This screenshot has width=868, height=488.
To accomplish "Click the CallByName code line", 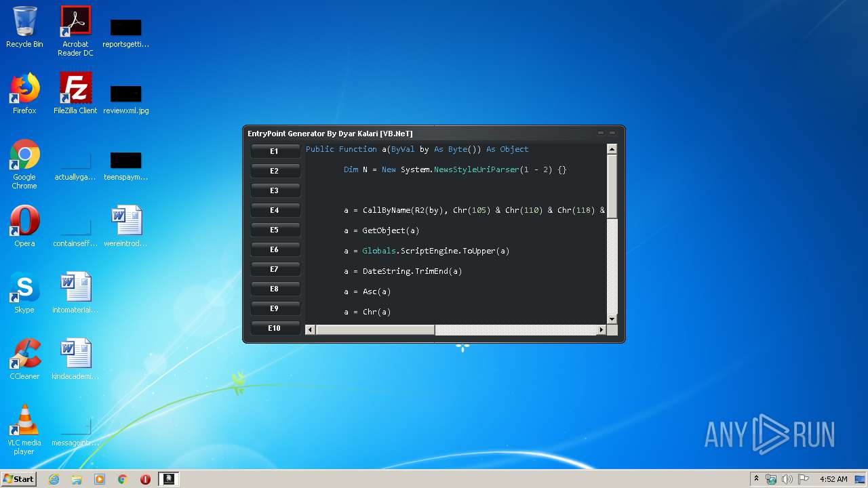I will point(474,210).
